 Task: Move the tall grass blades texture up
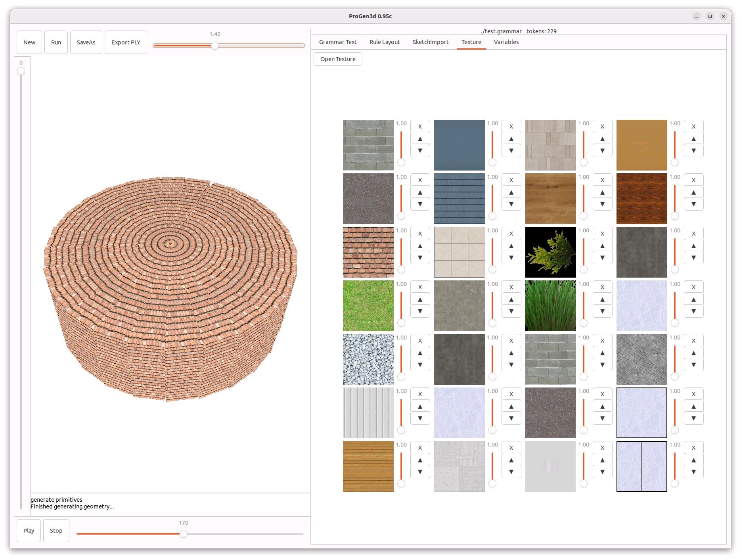pos(602,299)
